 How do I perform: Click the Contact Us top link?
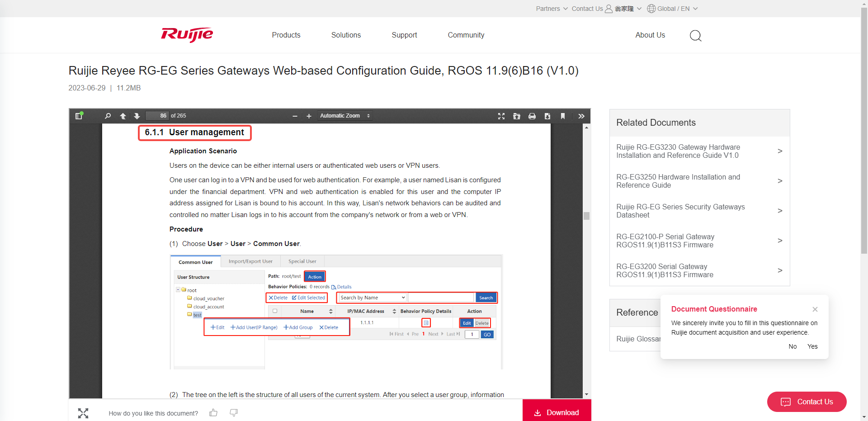[x=587, y=9]
